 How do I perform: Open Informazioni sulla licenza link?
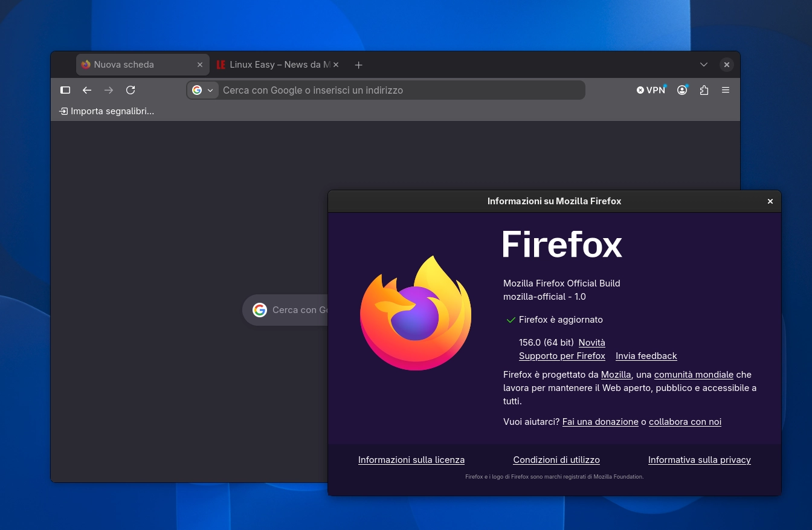point(411,460)
